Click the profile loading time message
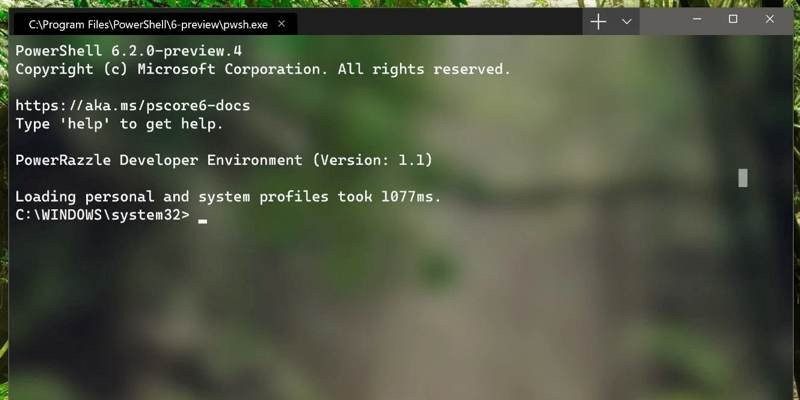Screen dimensions: 800x400 click(227, 197)
